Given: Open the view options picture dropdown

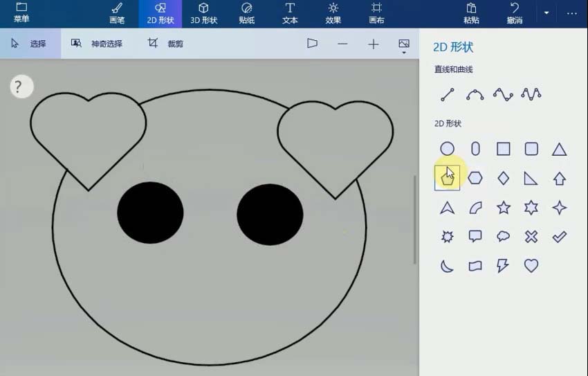Looking at the screenshot, I should pyautogui.click(x=404, y=46).
